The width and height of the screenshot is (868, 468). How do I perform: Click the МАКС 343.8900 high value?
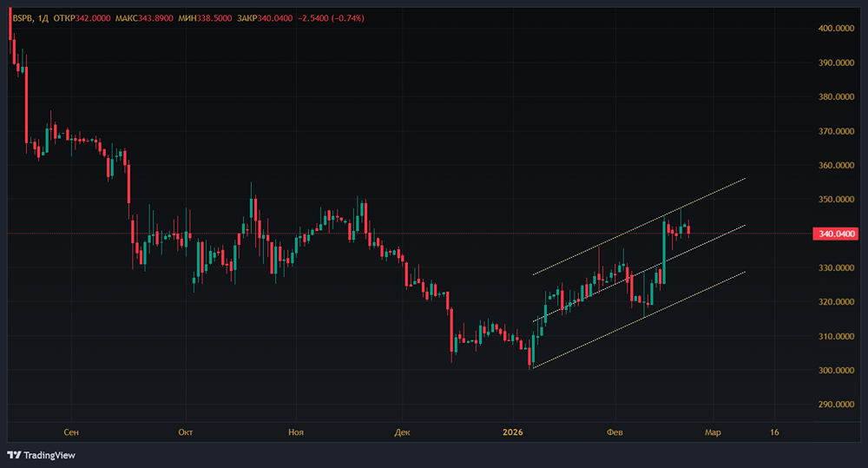[144, 18]
